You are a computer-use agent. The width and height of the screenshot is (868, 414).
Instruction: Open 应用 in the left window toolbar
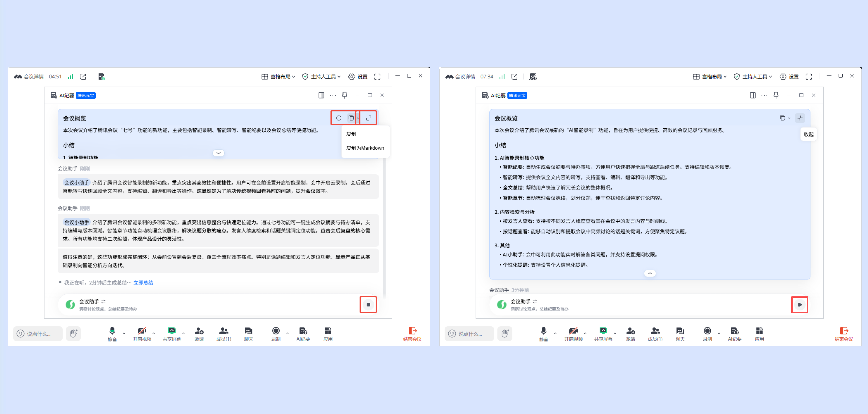point(327,334)
